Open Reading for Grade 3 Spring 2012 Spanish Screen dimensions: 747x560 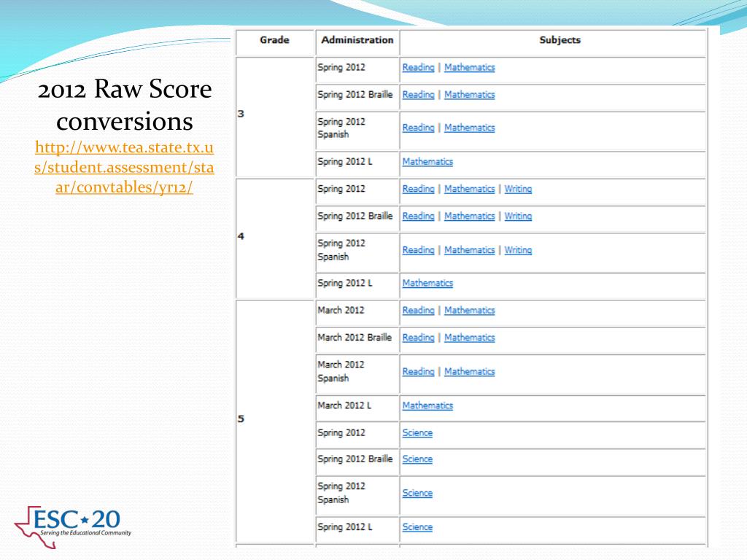(418, 128)
